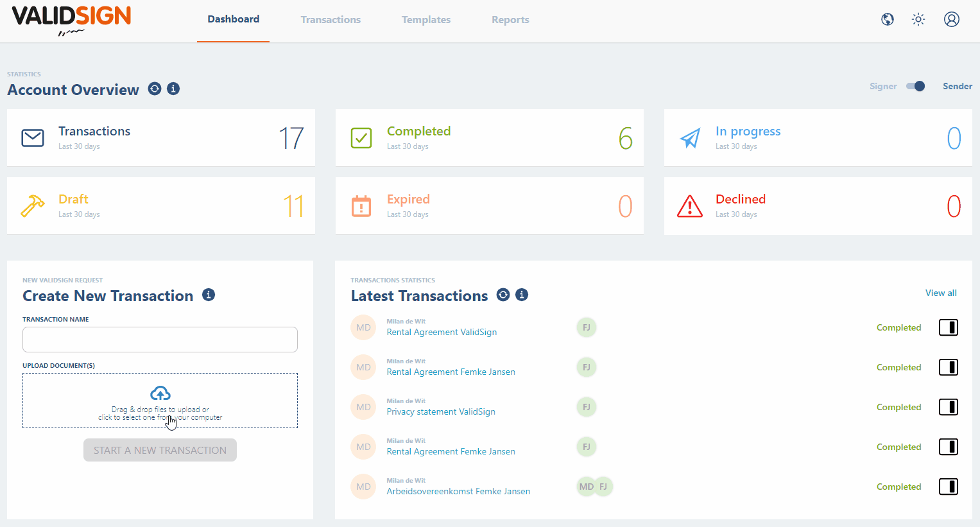The image size is (980, 527).
Task: Go to the Transactions tab
Action: [331, 20]
